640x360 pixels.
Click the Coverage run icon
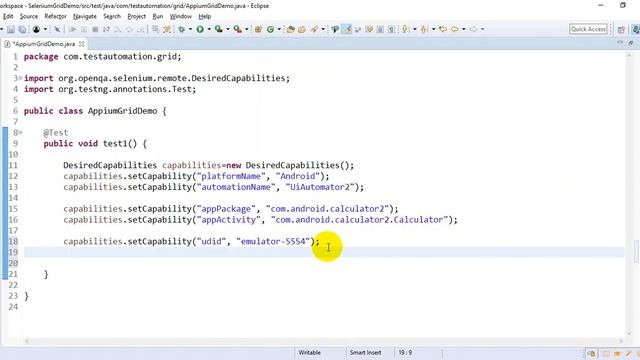pyautogui.click(x=219, y=29)
